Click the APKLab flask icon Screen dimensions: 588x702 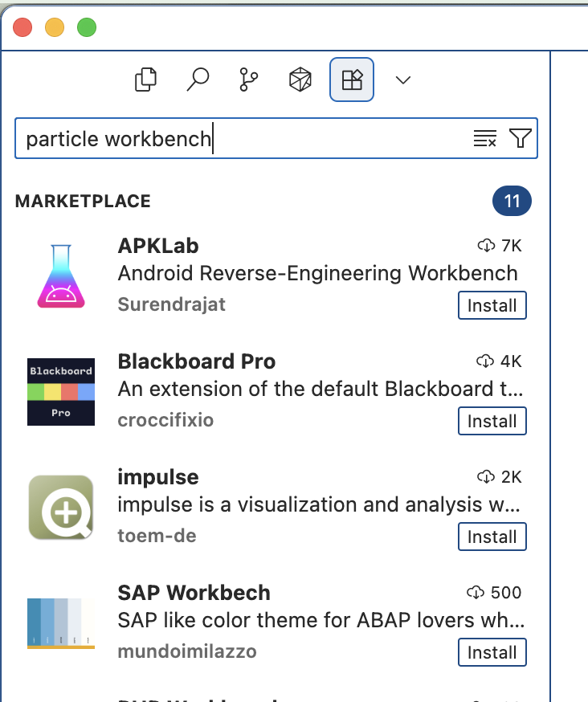[61, 276]
